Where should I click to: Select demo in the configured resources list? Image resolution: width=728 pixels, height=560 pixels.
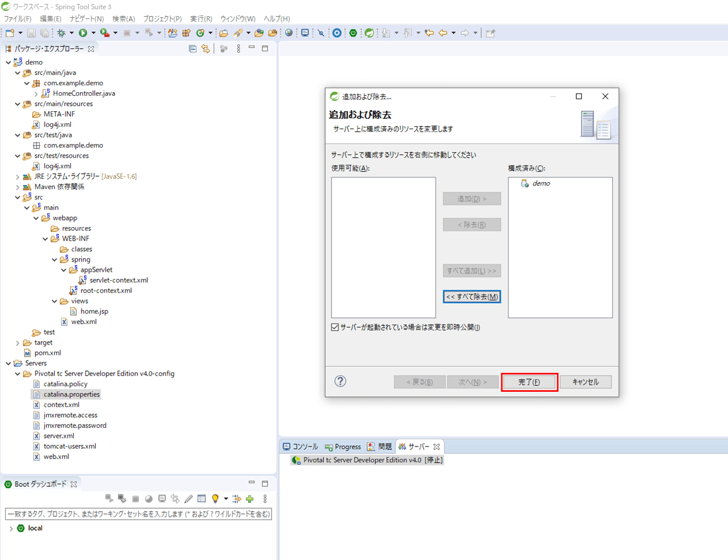541,183
